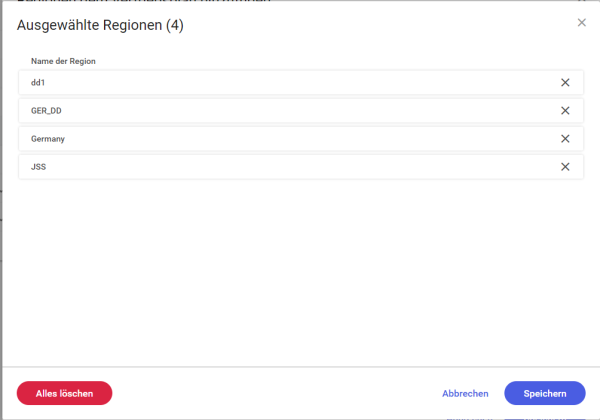Click the obscured link beneath Abbrechen
Viewport: 600px width, 420px height.
469,419
